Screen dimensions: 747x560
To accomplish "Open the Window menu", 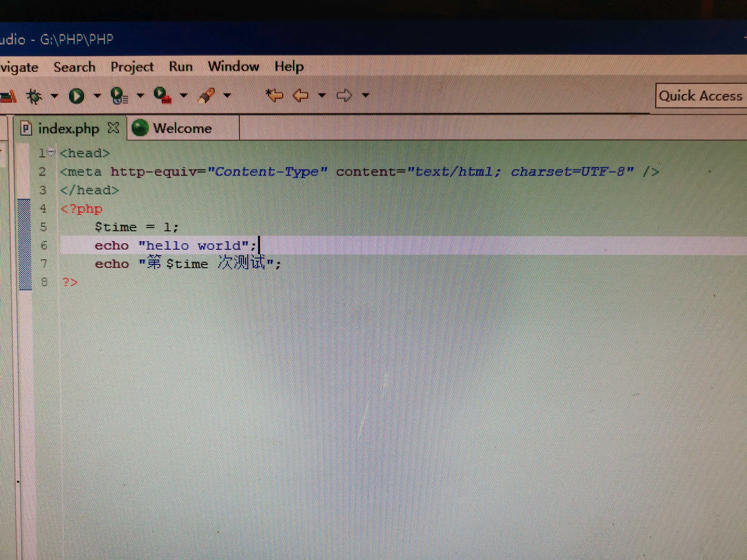I will pos(234,66).
